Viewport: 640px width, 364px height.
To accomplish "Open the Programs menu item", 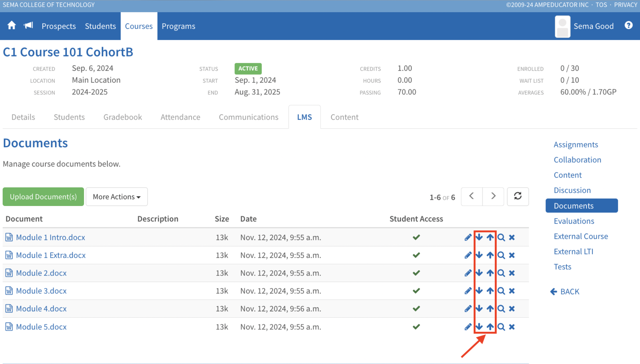I will pos(178,26).
